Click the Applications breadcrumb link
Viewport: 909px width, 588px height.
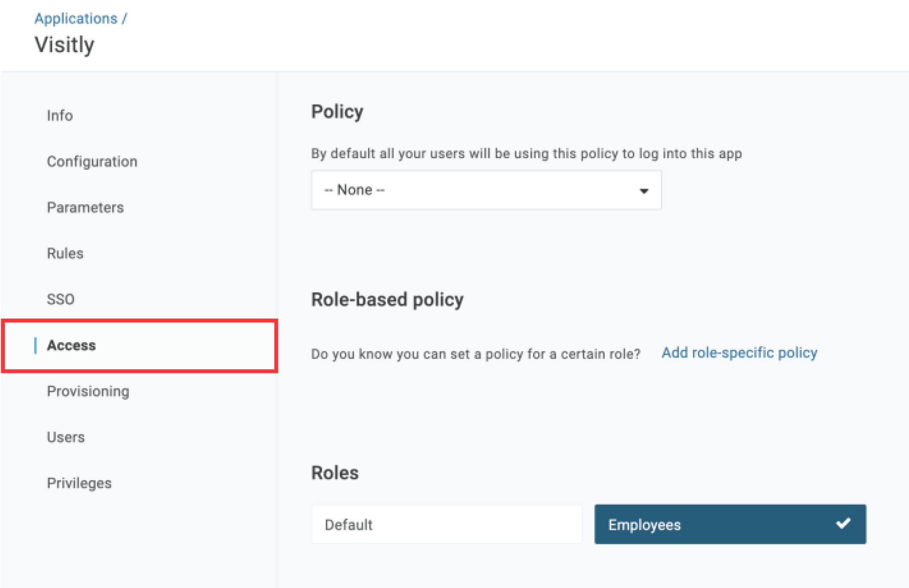[76, 18]
